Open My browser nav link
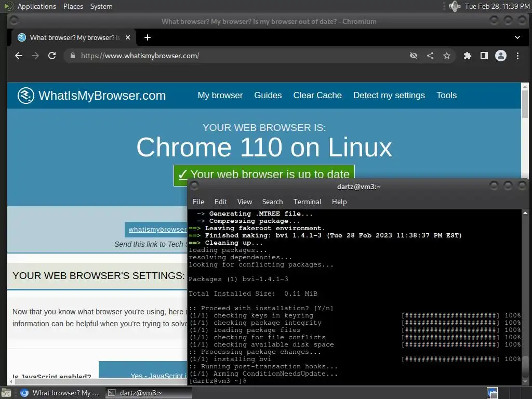Viewport: 532px width, 399px height. 220,96
